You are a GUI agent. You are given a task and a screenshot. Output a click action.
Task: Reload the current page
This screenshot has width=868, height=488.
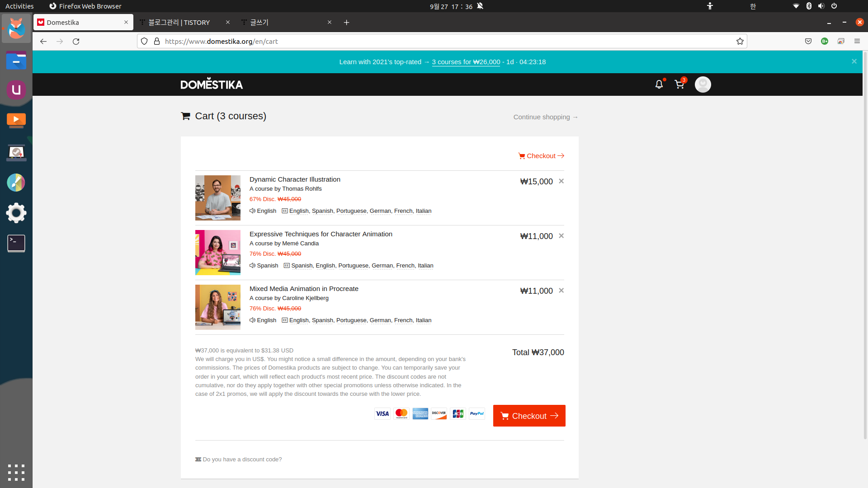(76, 41)
